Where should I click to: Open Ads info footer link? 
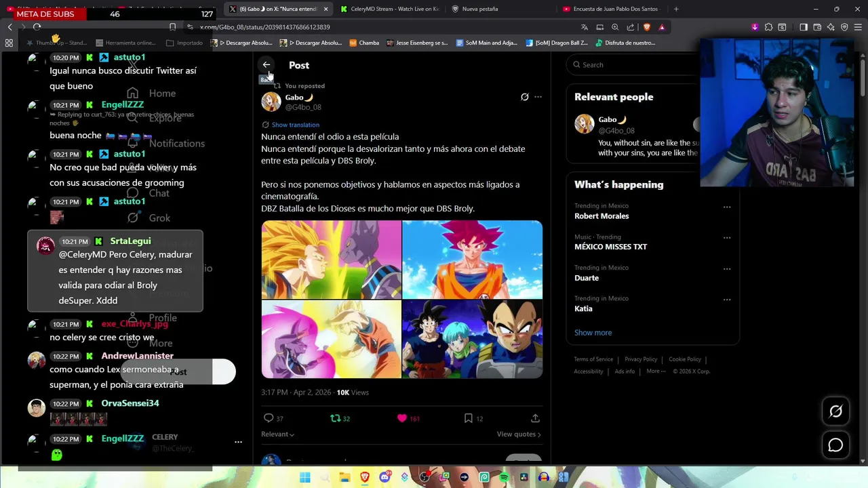pyautogui.click(x=625, y=371)
